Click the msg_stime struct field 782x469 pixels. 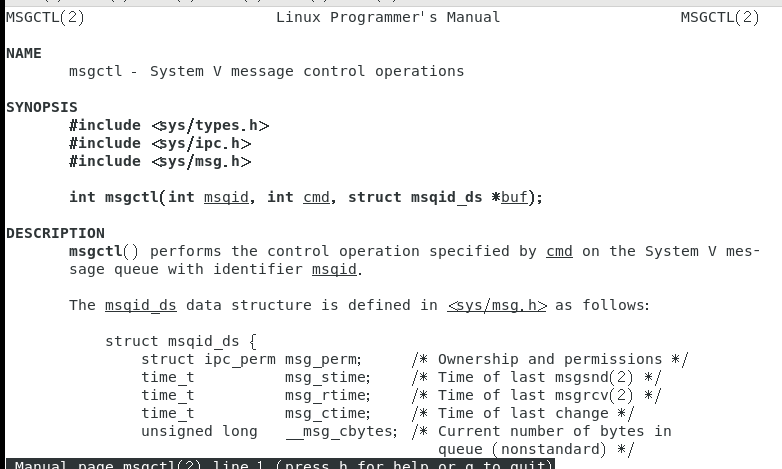tap(326, 377)
